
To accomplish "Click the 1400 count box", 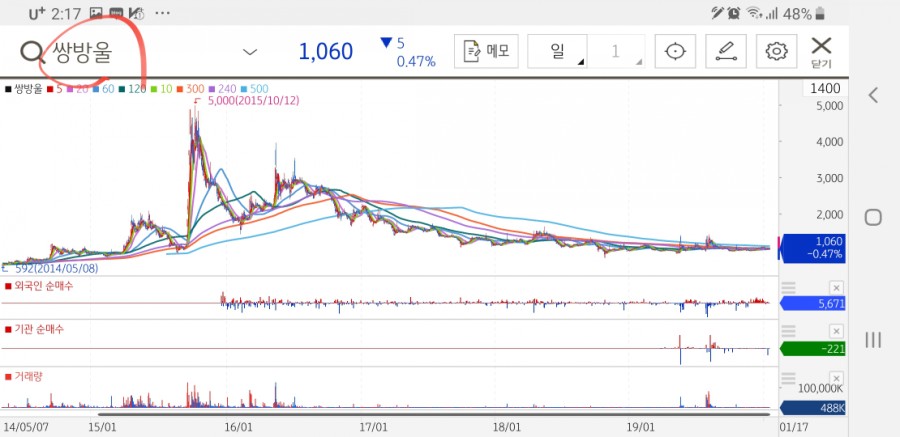I will [x=825, y=88].
